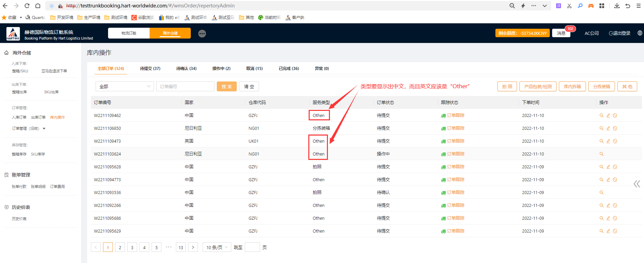The height and width of the screenshot is (263, 644).
Task: Open 订单跟踪 link for order W2211095628
Action: tap(455, 167)
